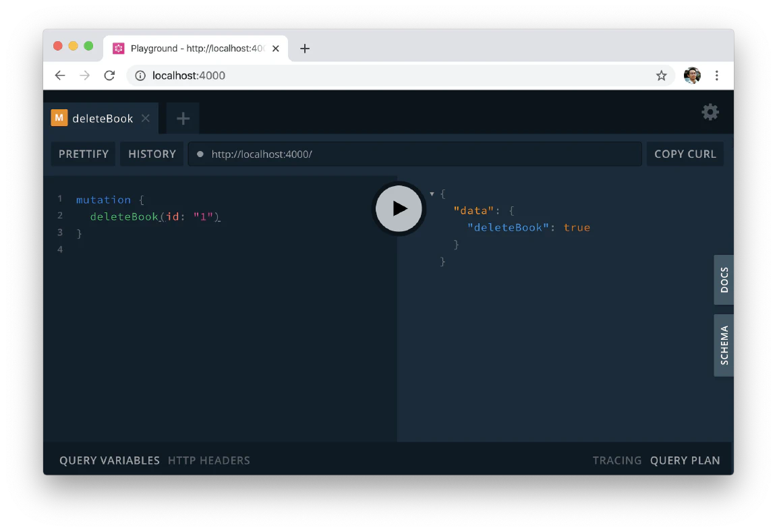Switch to the HTTP HEADERS pane
Viewport: 777px width, 532px height.
coord(208,461)
